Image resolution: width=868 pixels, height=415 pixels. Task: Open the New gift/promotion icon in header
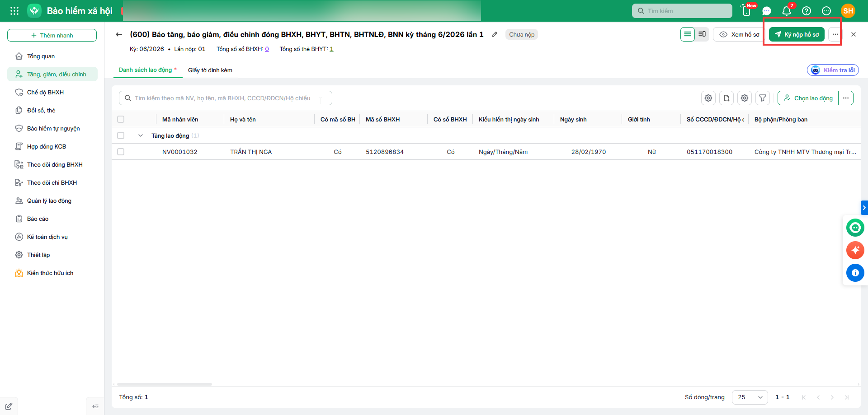click(746, 11)
